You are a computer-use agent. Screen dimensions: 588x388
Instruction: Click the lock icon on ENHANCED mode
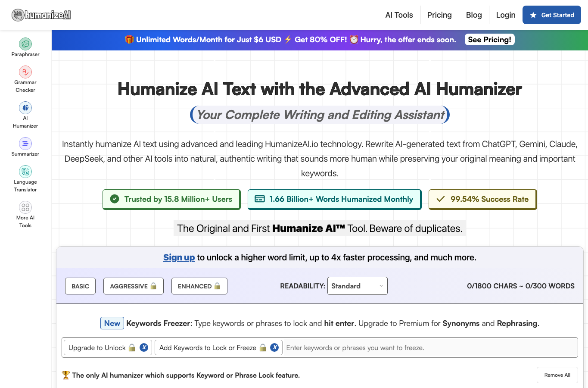[217, 286]
